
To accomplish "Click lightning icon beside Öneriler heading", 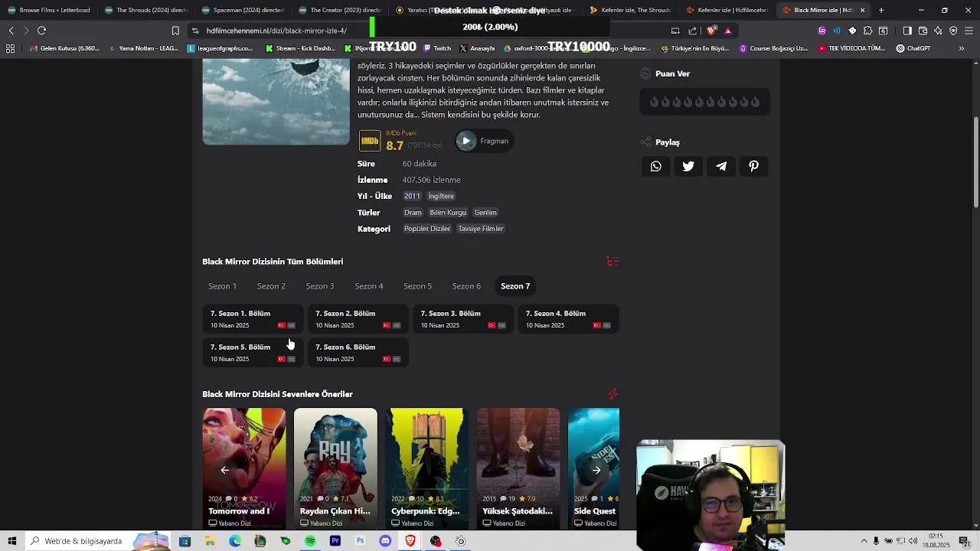I will [x=612, y=394].
